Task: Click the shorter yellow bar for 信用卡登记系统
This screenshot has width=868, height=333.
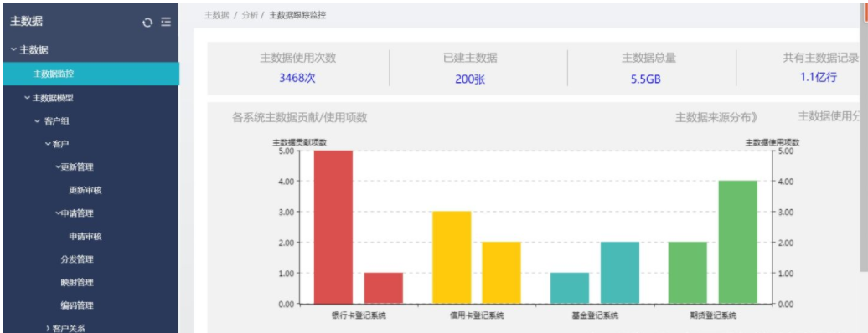Action: click(502, 273)
